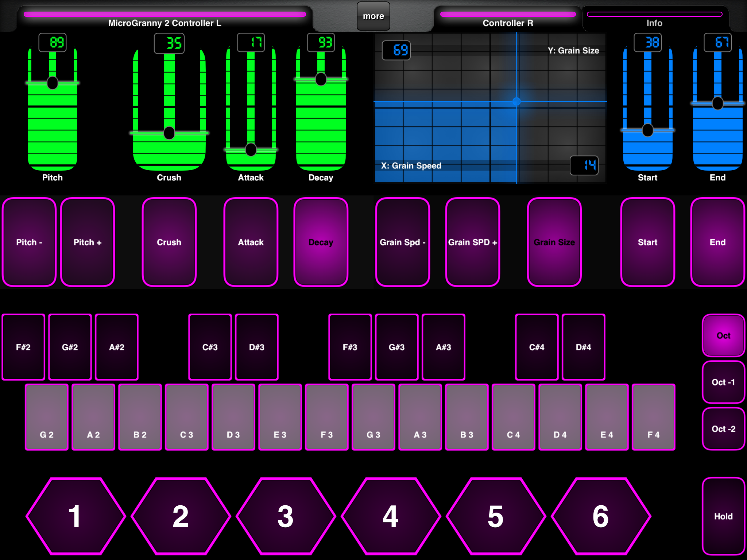Play the C#3 black key
This screenshot has height=560, width=747.
pyautogui.click(x=210, y=347)
